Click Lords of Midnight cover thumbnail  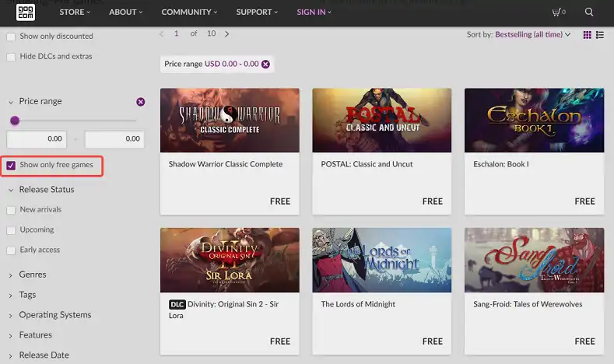382,260
